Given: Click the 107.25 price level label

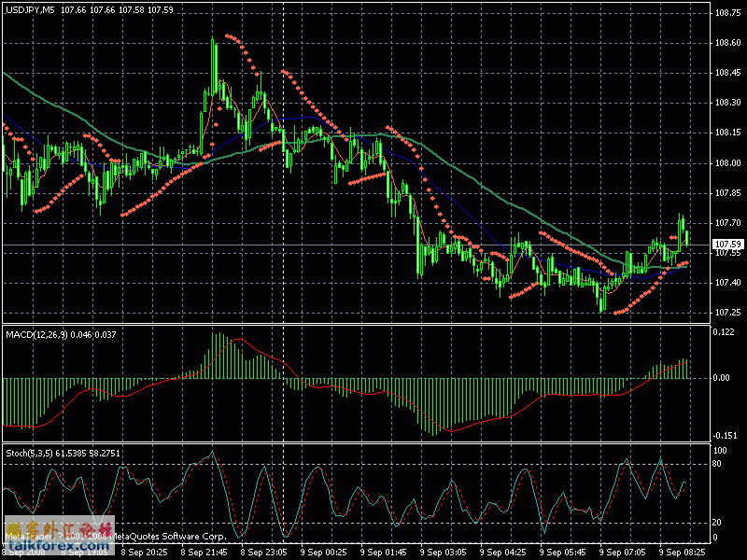Looking at the screenshot, I should click(728, 313).
